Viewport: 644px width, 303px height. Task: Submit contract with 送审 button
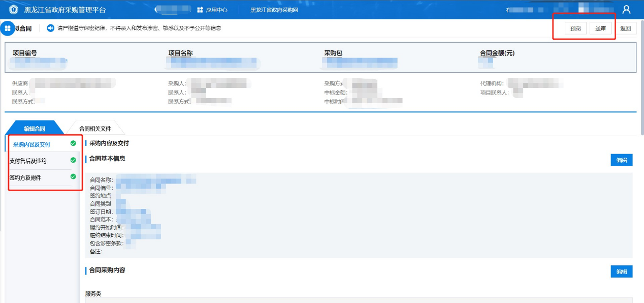pyautogui.click(x=600, y=28)
